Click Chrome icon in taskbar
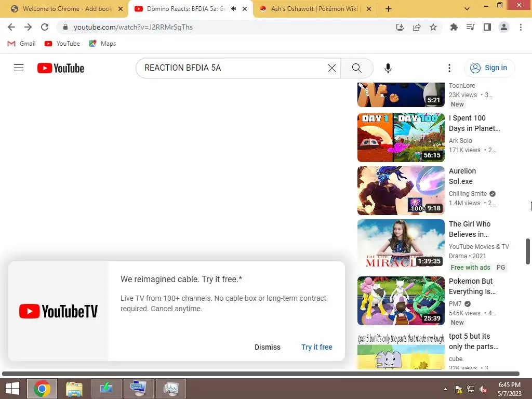 (x=42, y=389)
